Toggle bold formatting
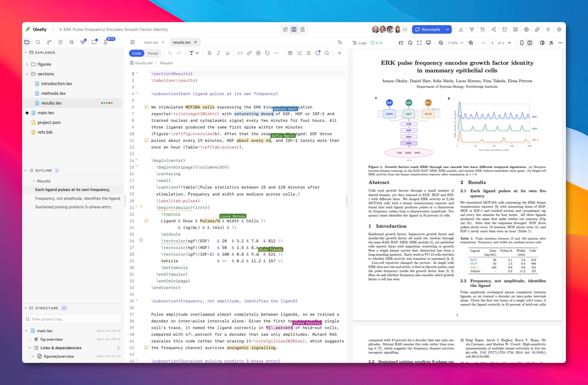The width and height of the screenshot is (588, 385). pos(209,53)
